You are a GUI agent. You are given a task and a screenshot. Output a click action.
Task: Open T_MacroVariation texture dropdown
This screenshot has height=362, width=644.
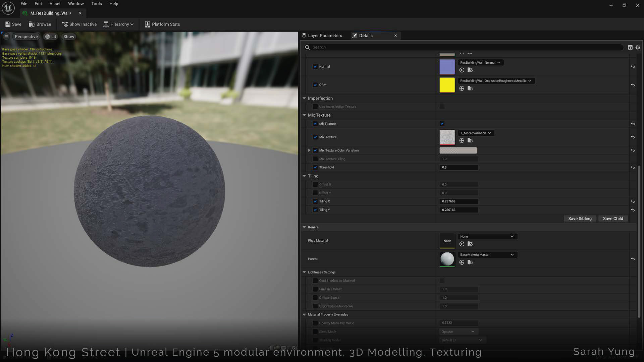pos(476,133)
